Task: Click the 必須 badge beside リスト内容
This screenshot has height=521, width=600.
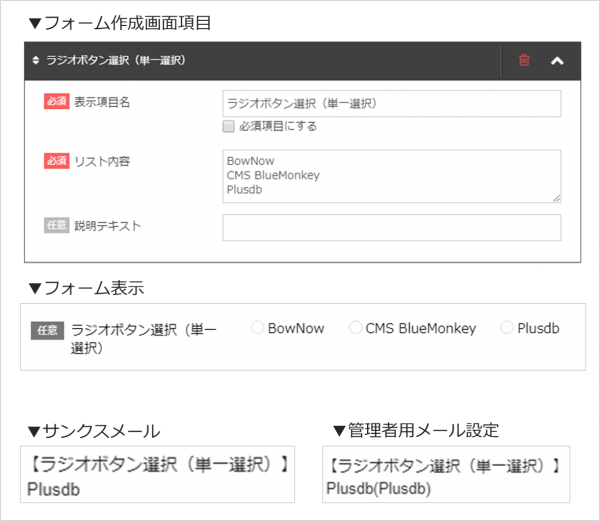Action: [57, 161]
